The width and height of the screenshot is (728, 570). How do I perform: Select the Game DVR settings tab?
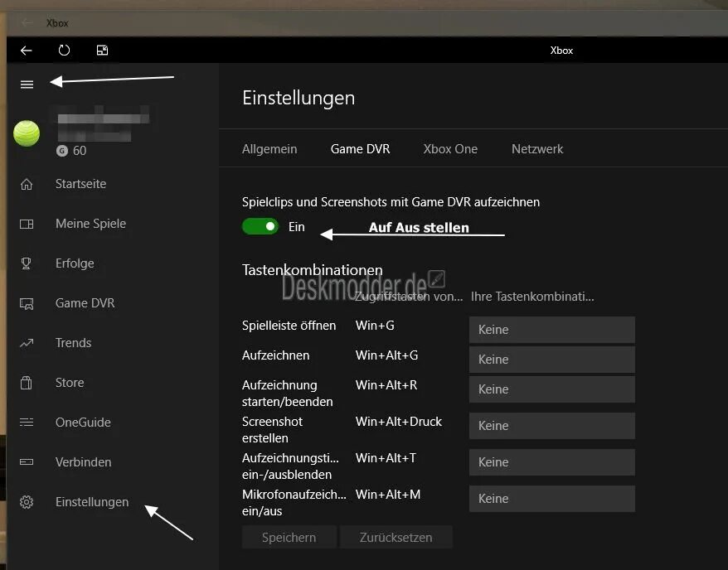[361, 149]
